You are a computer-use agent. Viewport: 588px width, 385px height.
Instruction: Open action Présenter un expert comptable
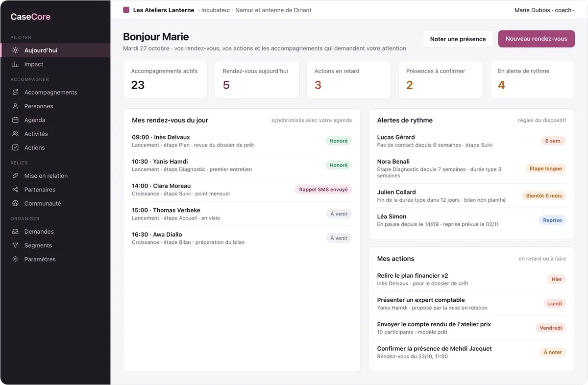(471, 304)
